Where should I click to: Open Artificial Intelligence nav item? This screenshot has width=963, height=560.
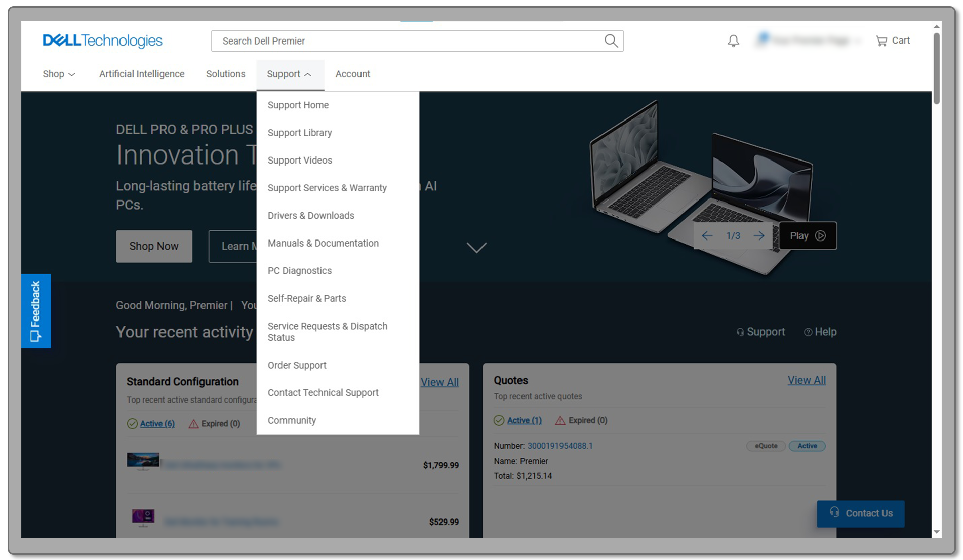tap(142, 74)
